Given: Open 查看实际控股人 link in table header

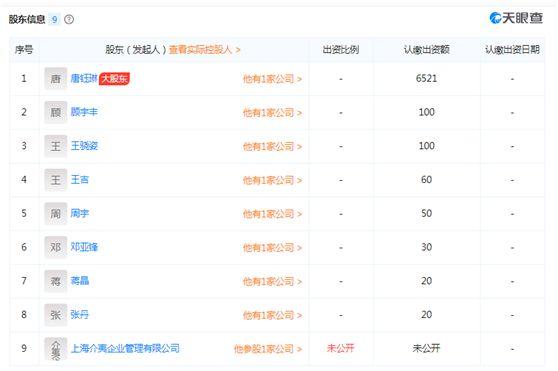Looking at the screenshot, I should 204,49.
